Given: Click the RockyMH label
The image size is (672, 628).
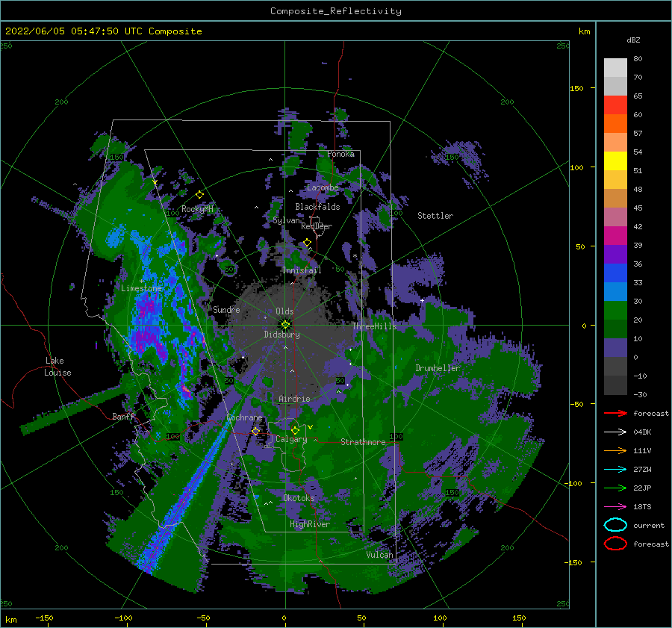Looking at the screenshot, I should click(197, 209).
